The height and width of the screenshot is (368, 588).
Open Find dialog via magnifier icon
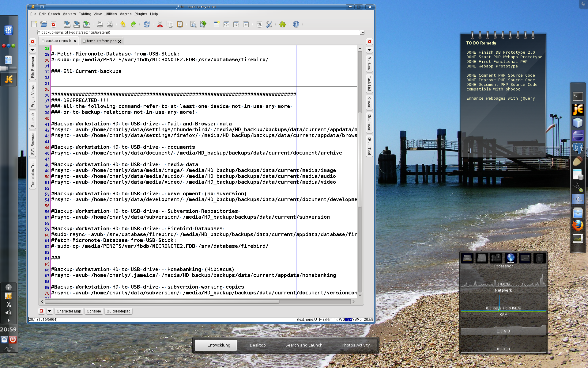[x=193, y=24]
